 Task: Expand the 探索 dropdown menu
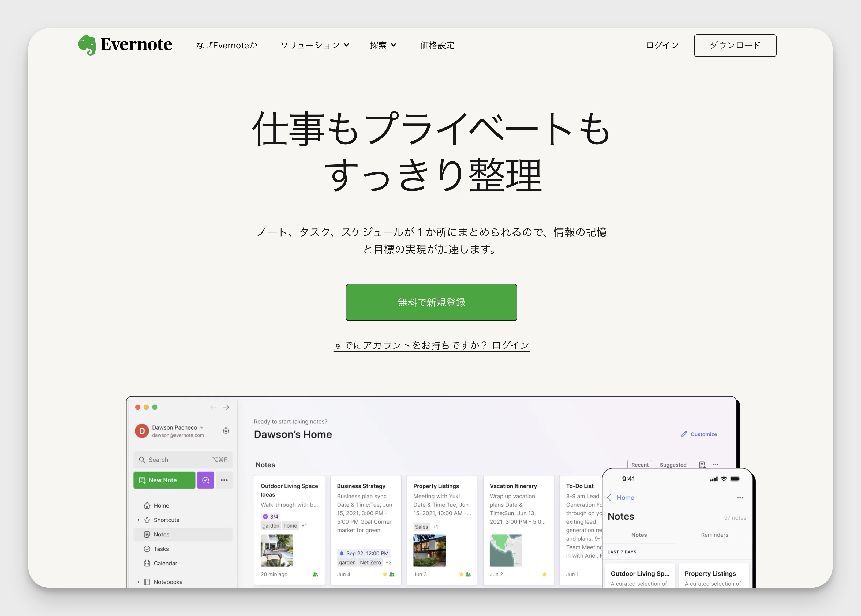click(x=383, y=46)
